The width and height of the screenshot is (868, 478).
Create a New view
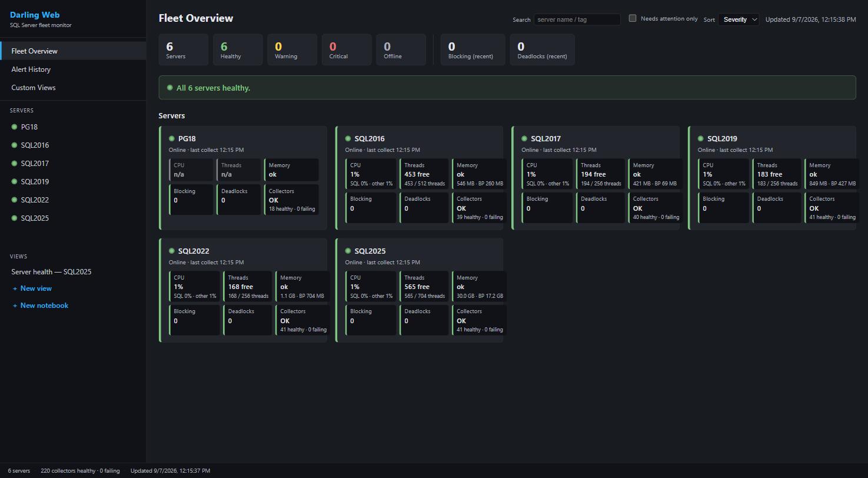point(32,288)
